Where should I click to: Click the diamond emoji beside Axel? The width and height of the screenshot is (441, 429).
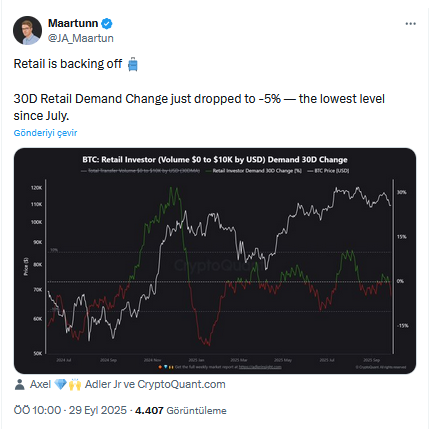coord(60,384)
